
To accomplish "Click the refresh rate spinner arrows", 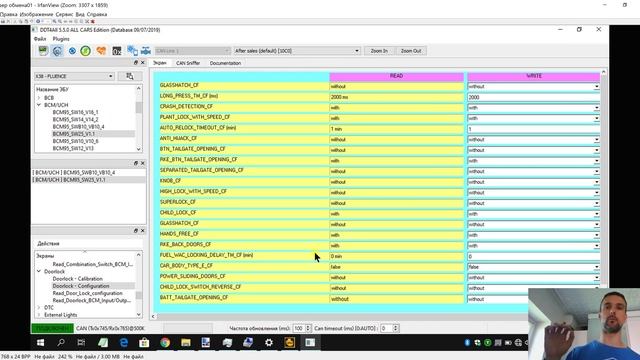I will [x=308, y=328].
